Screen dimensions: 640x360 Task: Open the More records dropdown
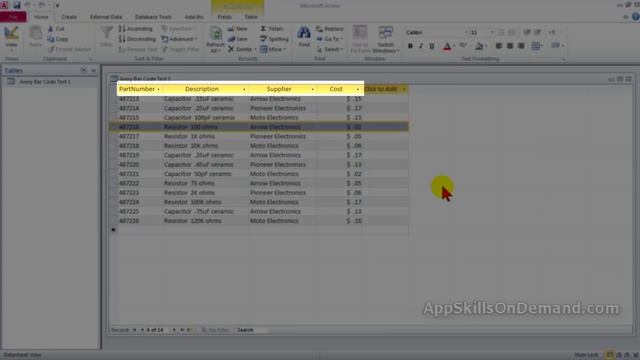click(x=273, y=49)
